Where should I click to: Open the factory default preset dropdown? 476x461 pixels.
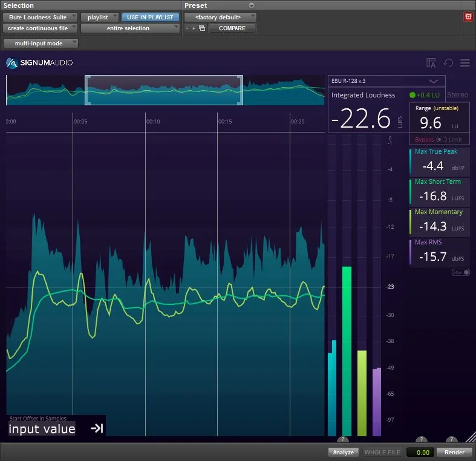(220, 18)
